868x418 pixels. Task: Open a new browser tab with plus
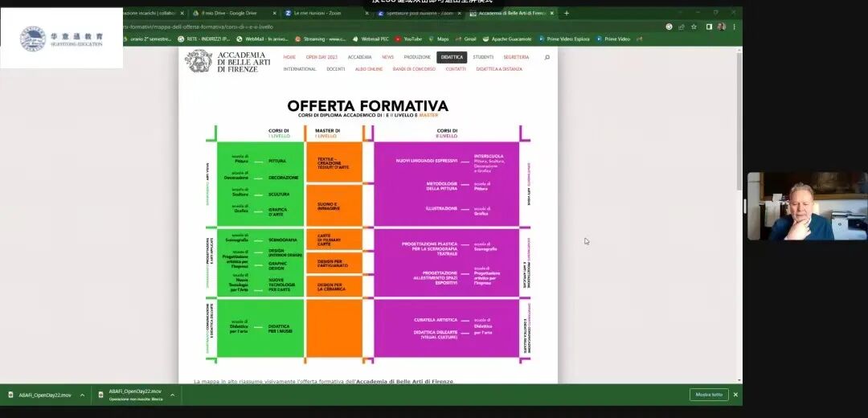(566, 13)
